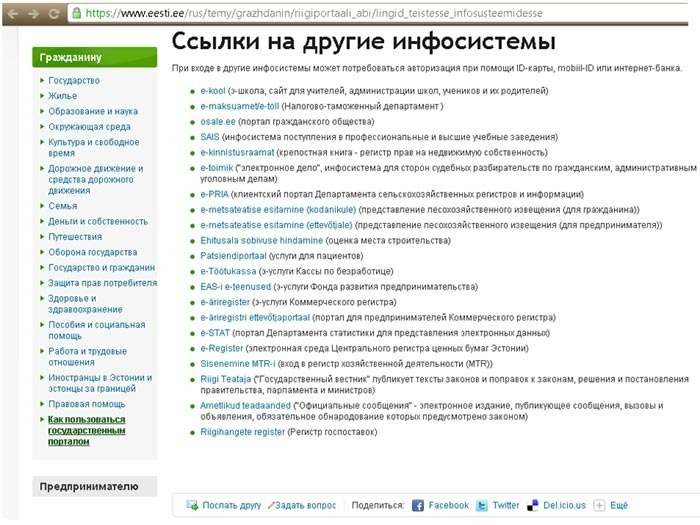
Task: Open the e-äriregistri ettevõtjaportaal link
Action: [x=255, y=317]
